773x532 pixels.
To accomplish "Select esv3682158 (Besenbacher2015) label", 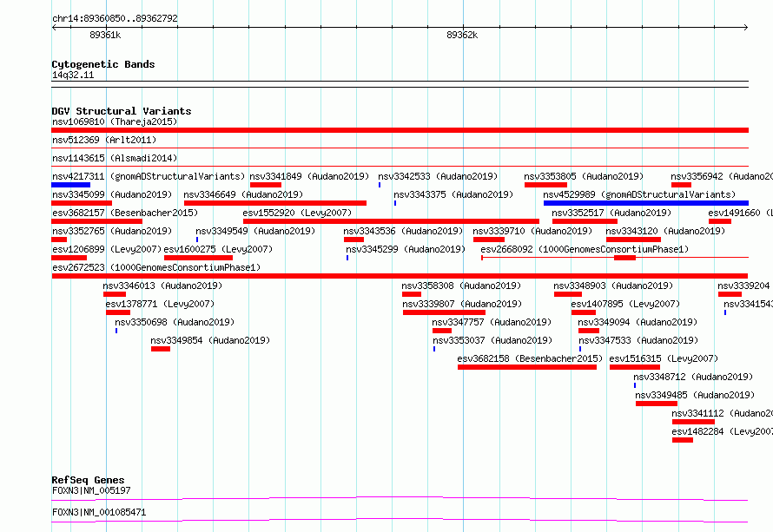I will [530, 358].
